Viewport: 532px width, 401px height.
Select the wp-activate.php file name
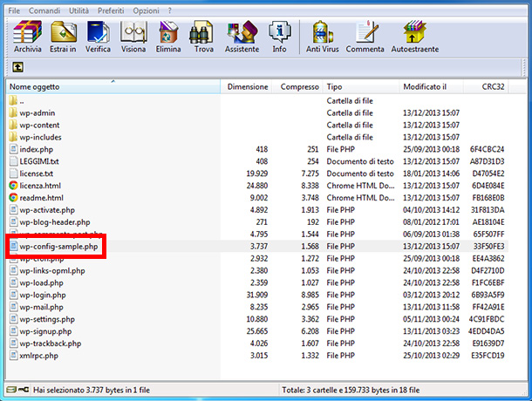pos(47,210)
